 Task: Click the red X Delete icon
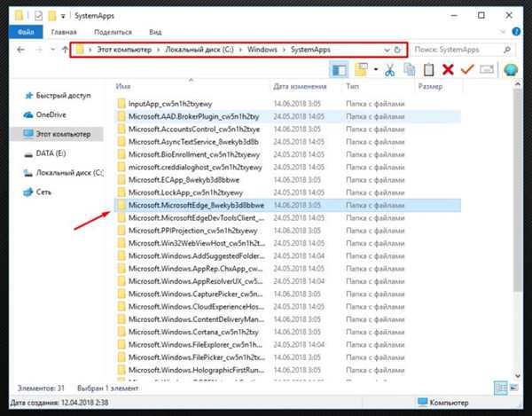448,69
